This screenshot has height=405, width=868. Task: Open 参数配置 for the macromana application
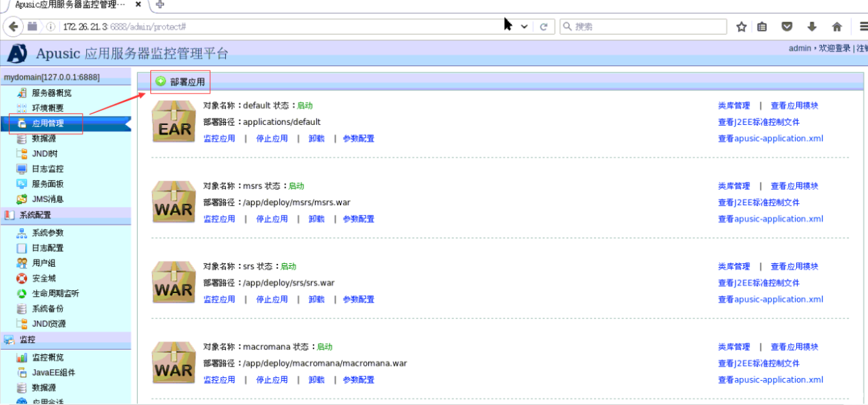click(x=358, y=380)
